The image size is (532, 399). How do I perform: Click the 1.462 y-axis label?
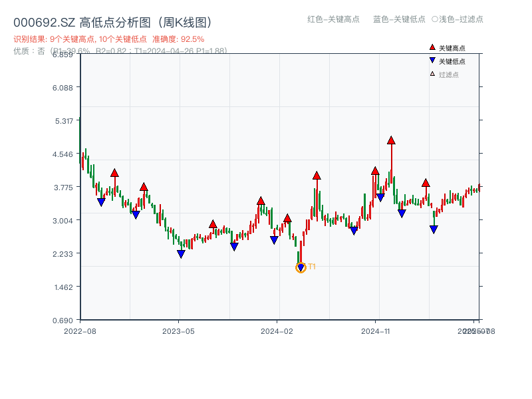click(63, 287)
